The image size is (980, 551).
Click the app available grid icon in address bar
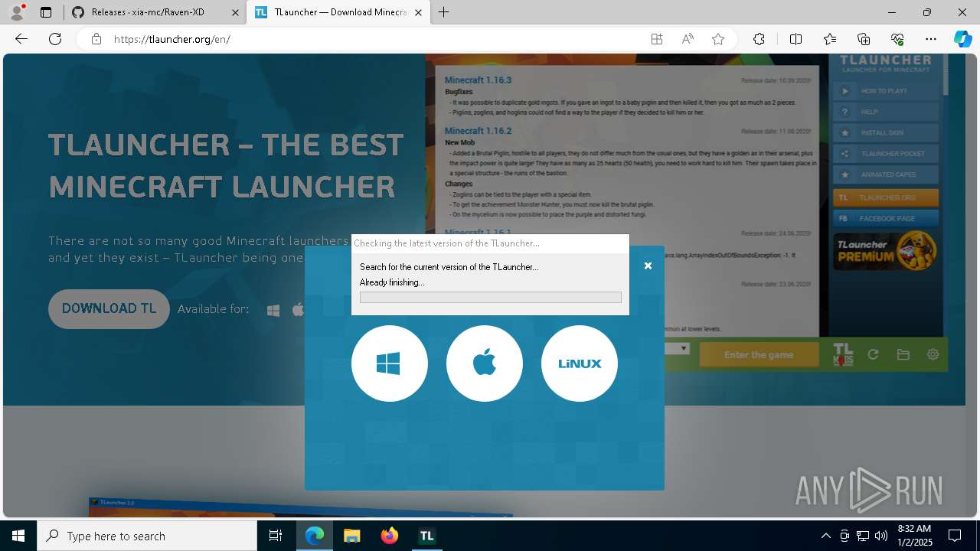click(657, 39)
